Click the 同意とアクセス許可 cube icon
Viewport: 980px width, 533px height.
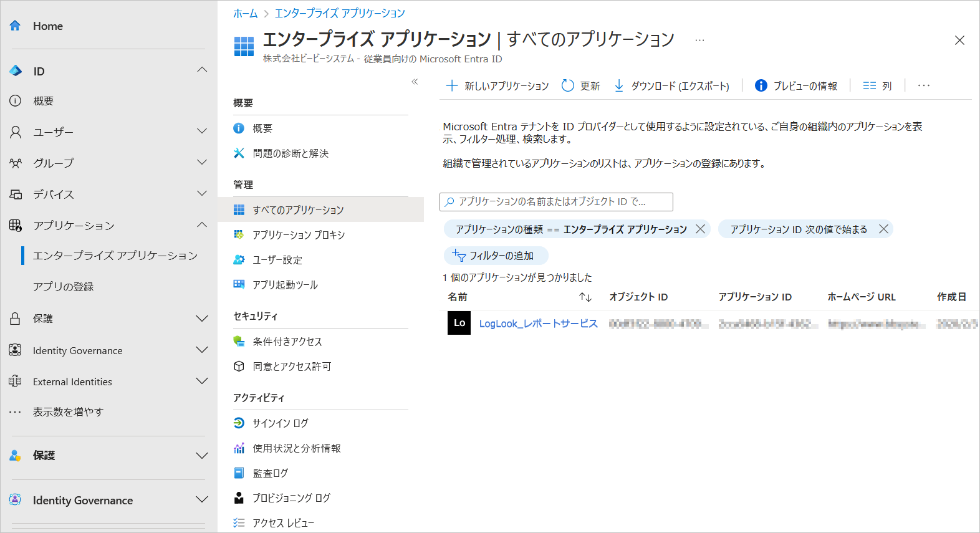coord(239,367)
